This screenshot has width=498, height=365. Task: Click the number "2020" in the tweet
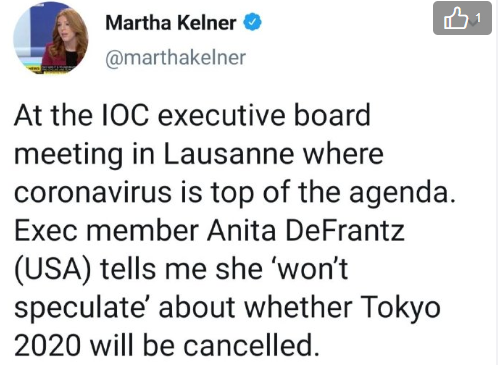point(48,345)
